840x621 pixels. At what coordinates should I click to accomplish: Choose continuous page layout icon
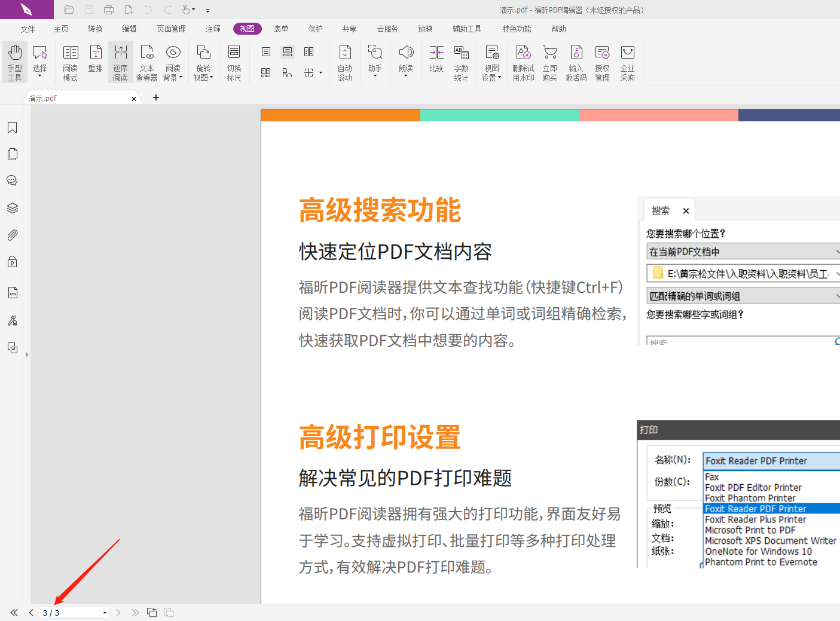(x=288, y=52)
